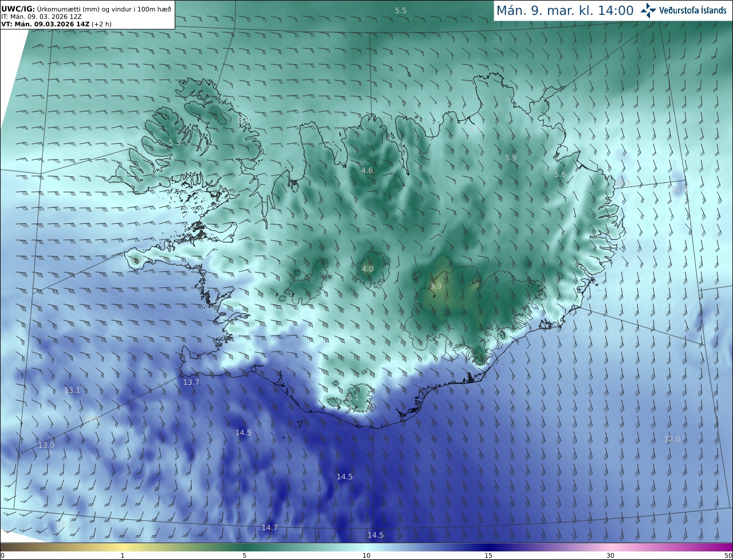
Task: Click the 5.5 value label on the map
Action: pos(401,11)
